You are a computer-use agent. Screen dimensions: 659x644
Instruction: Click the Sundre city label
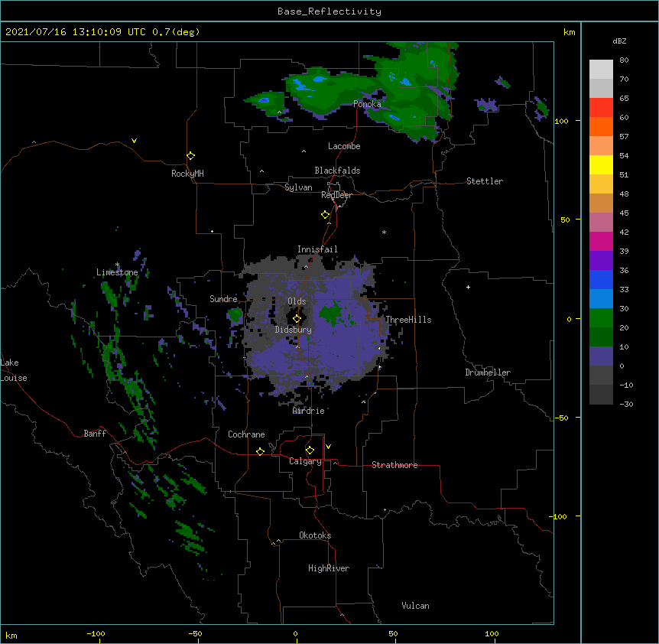click(223, 299)
